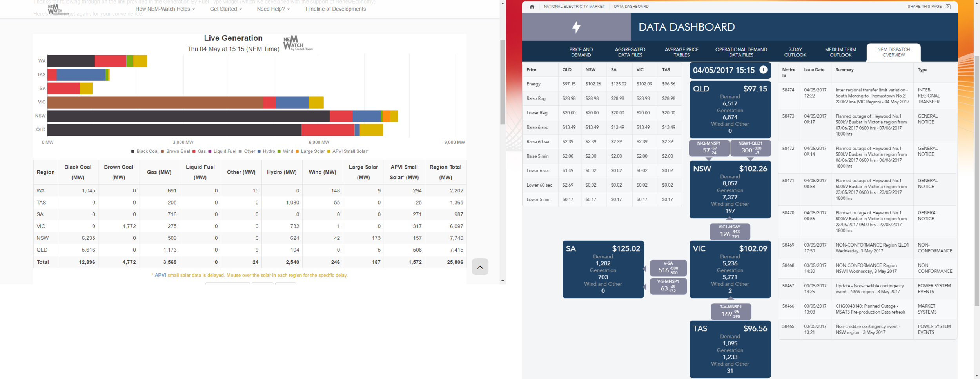Click VIC brown coal value 4,772

pyautogui.click(x=129, y=226)
